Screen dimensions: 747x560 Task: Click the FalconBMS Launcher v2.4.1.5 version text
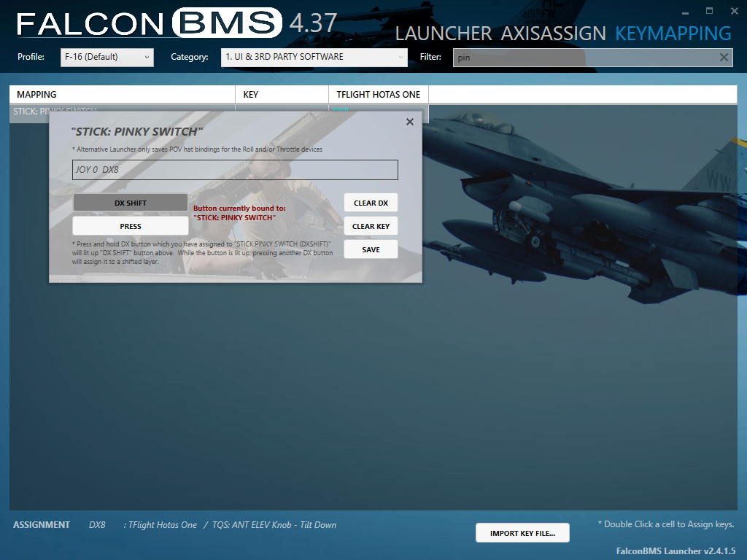[676, 551]
